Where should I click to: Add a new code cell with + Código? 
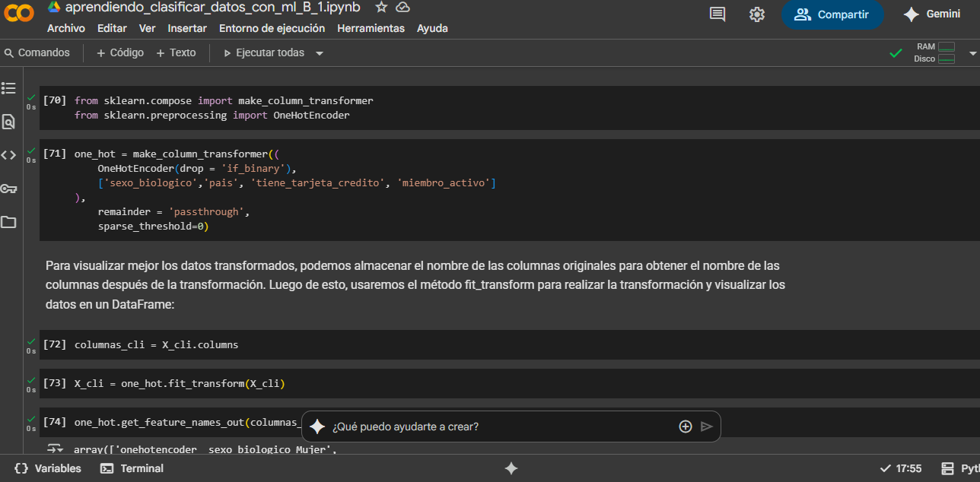(x=120, y=52)
